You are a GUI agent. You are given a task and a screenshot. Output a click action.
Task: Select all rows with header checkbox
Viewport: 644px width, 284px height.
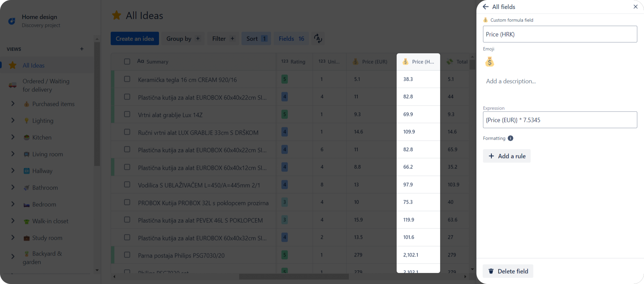[127, 62]
